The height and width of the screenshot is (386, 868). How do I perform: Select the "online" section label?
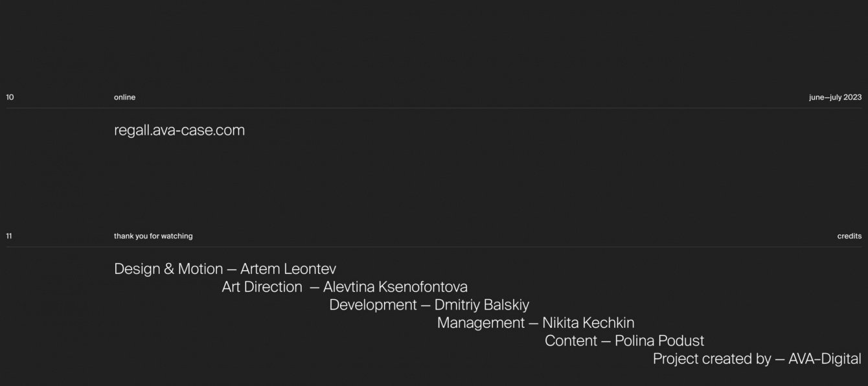pos(124,98)
